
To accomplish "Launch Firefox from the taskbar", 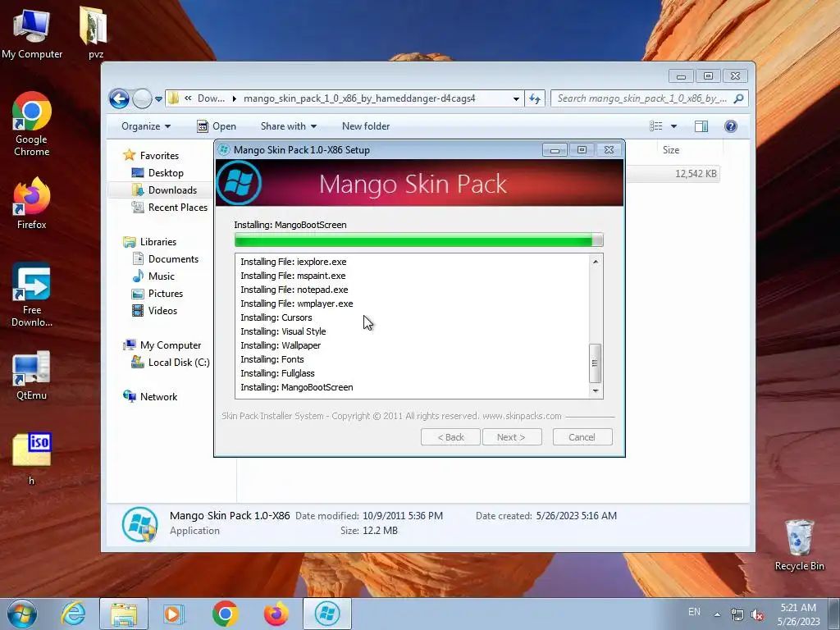I will click(x=276, y=614).
